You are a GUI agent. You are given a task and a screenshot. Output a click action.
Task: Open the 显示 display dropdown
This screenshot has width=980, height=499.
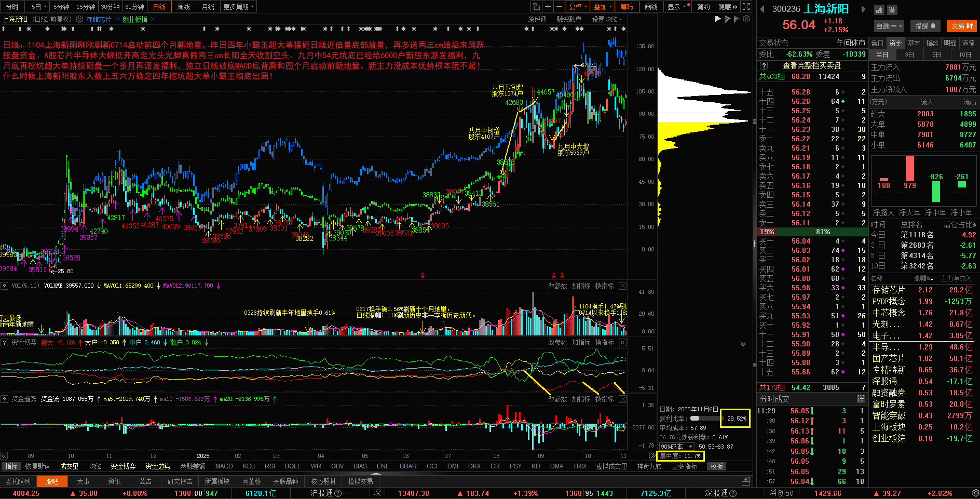[678, 7]
